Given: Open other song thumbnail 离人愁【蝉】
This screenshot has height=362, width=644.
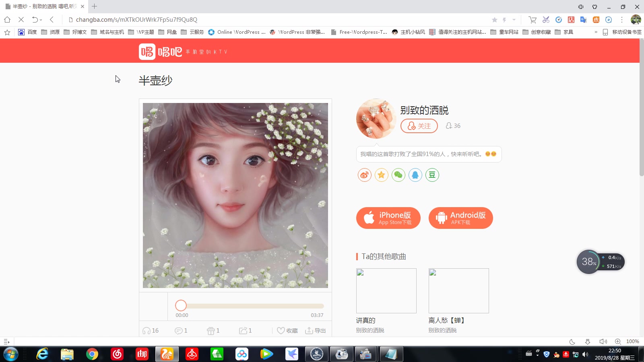Looking at the screenshot, I should [x=459, y=291].
